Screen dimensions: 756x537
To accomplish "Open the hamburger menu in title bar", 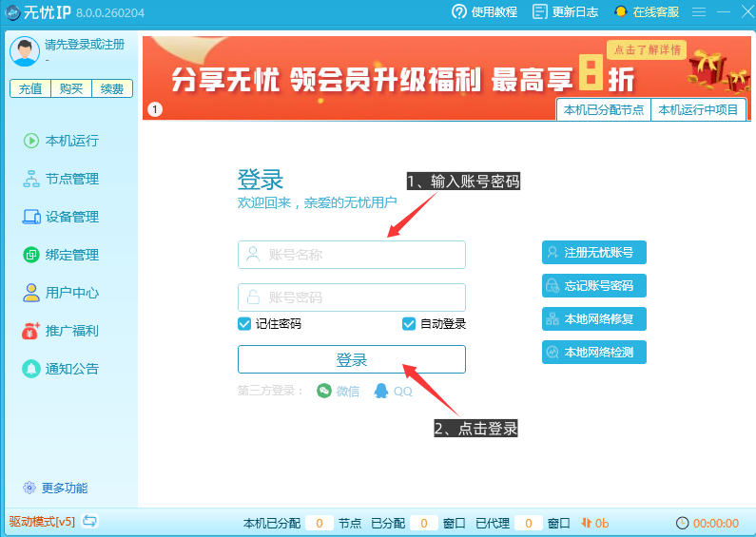I will (699, 11).
